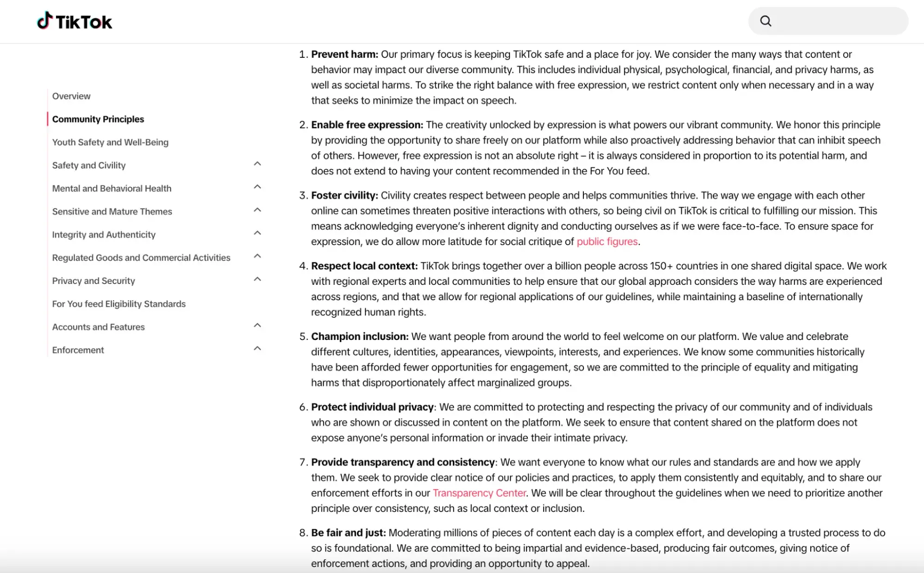Toggle the Mental and Behavioral Health expander
Screen dimensions: 924x573
click(257, 187)
